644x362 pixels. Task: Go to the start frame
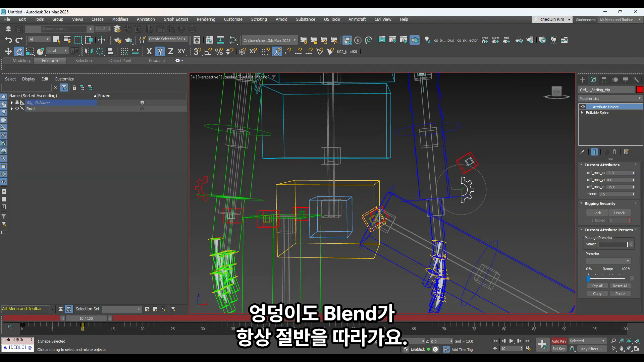click(495, 341)
